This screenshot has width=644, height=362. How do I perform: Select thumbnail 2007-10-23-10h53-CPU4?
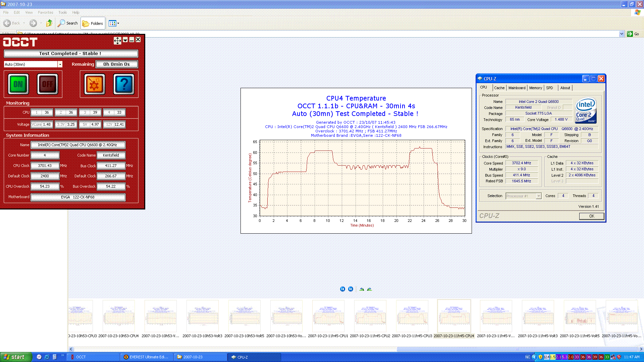pos(118,318)
